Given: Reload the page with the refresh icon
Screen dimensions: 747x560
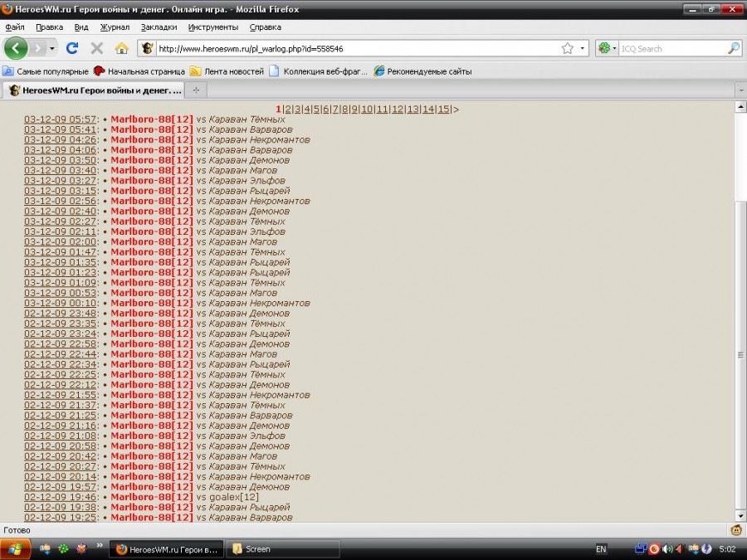Looking at the screenshot, I should point(72,48).
